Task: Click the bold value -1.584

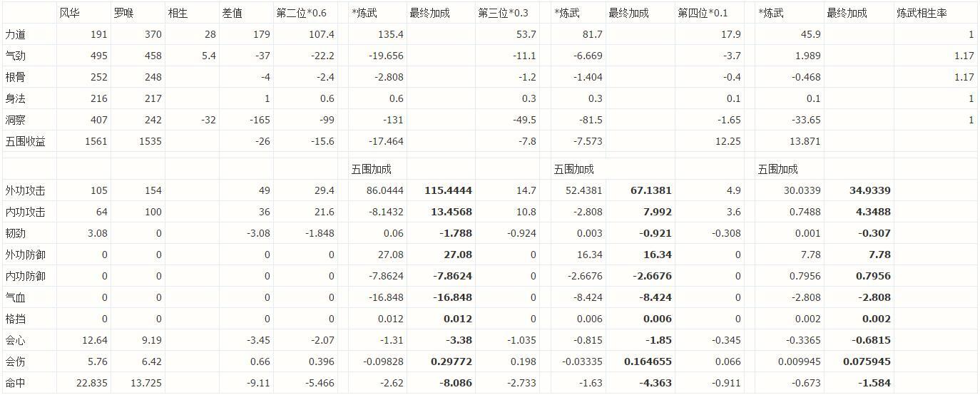Action: click(874, 383)
